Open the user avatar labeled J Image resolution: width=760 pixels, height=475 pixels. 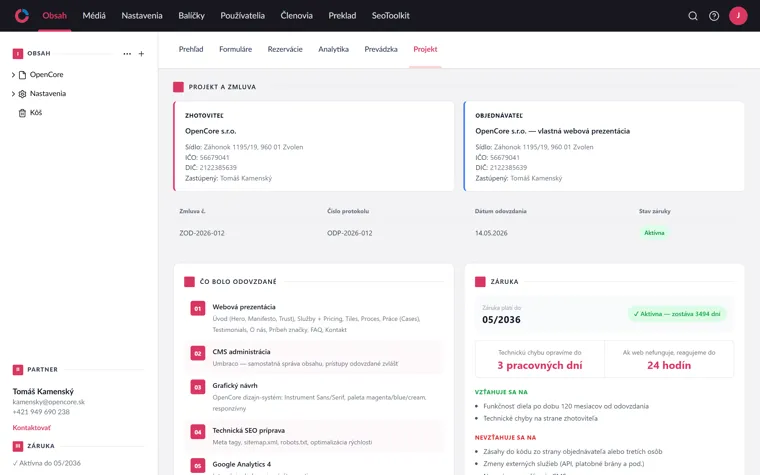[738, 16]
